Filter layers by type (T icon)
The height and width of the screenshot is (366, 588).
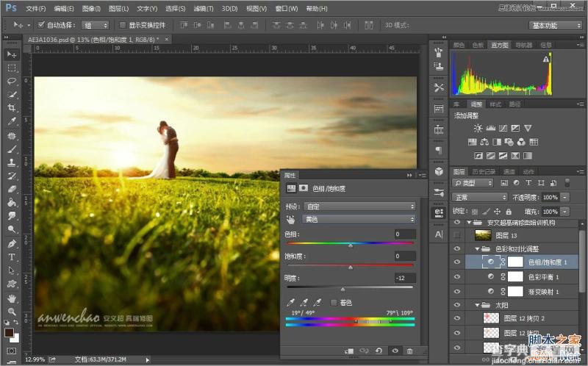pyautogui.click(x=528, y=182)
